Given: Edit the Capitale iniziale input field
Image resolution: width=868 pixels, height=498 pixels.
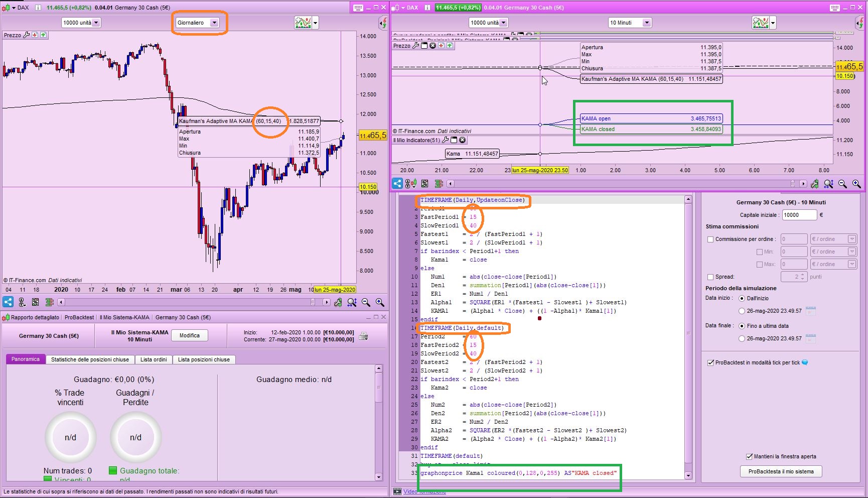Looking at the screenshot, I should tap(799, 215).
